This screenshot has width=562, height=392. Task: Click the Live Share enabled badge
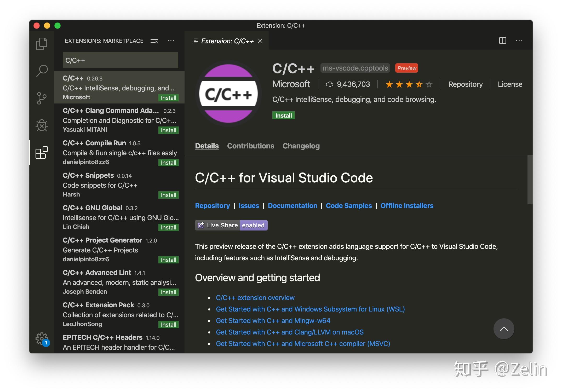click(231, 225)
